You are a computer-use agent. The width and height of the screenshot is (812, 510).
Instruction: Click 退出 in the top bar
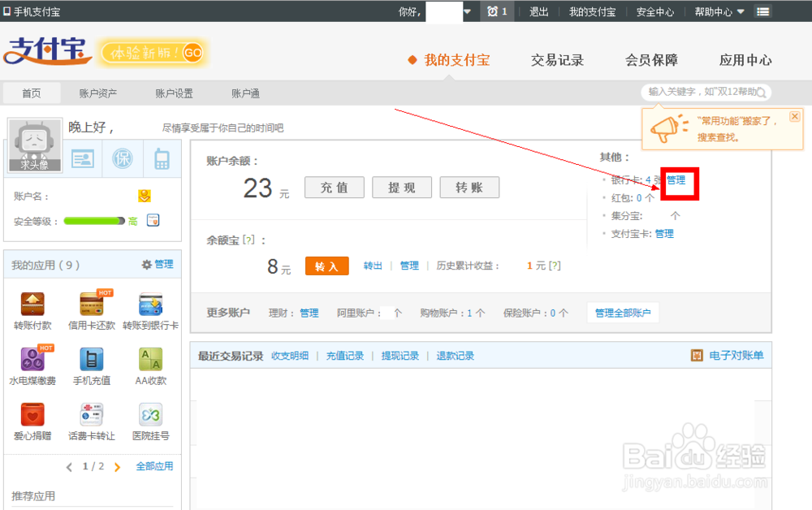click(538, 11)
